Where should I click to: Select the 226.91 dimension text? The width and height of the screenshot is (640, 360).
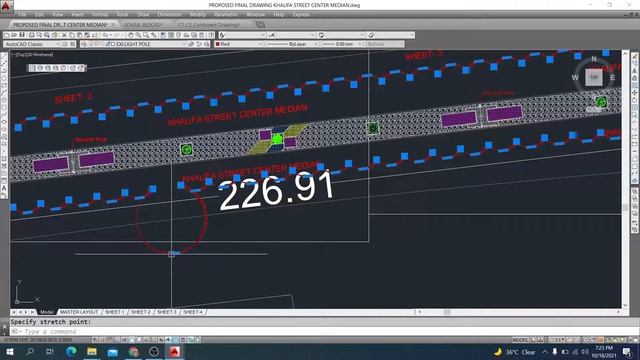pyautogui.click(x=276, y=191)
